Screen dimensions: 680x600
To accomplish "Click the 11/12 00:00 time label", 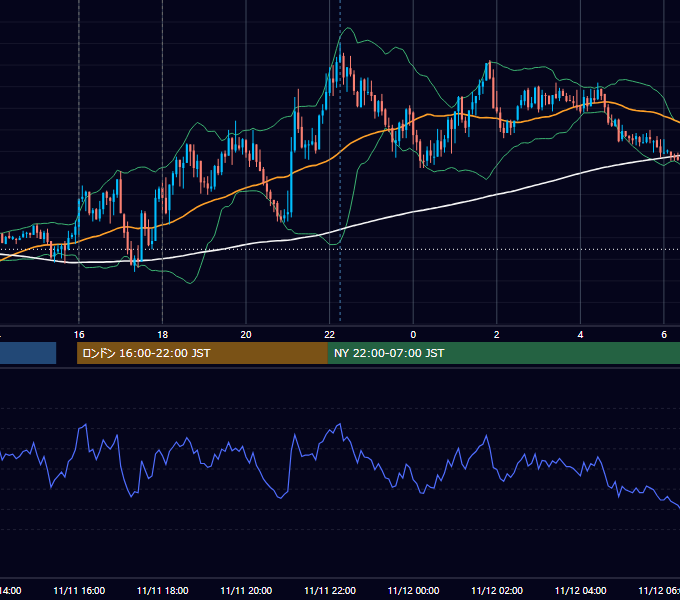I will [413, 591].
